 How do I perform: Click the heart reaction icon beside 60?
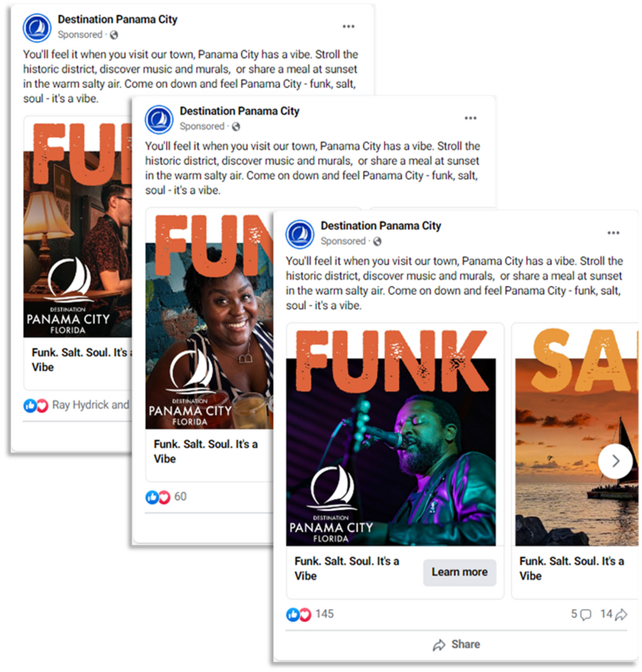(x=164, y=497)
